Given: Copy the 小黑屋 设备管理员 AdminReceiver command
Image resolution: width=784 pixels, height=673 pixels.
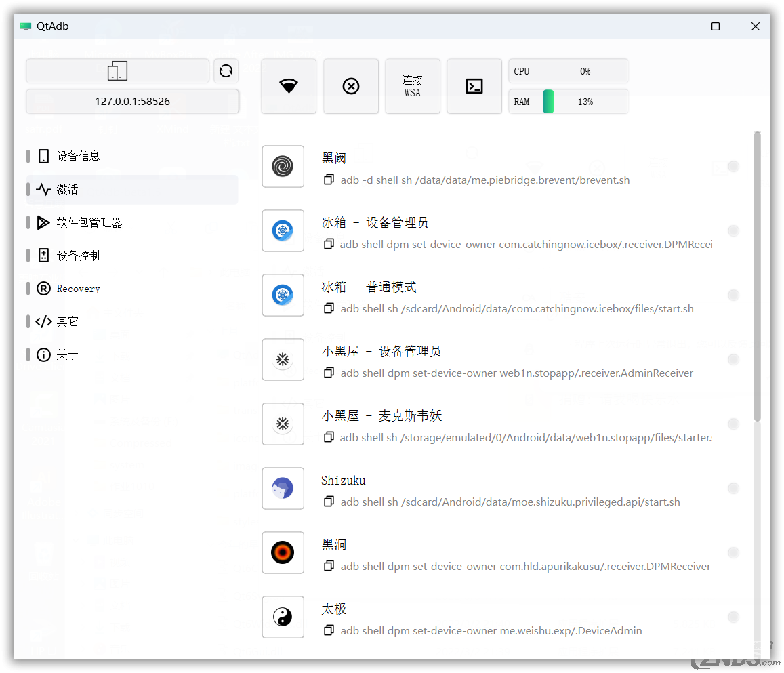Looking at the screenshot, I should [329, 373].
